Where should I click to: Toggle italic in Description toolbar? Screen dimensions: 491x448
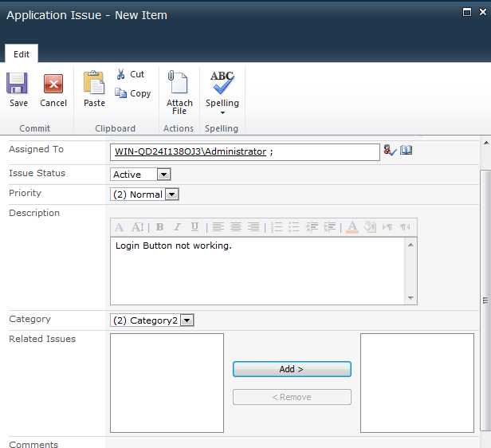(x=177, y=227)
